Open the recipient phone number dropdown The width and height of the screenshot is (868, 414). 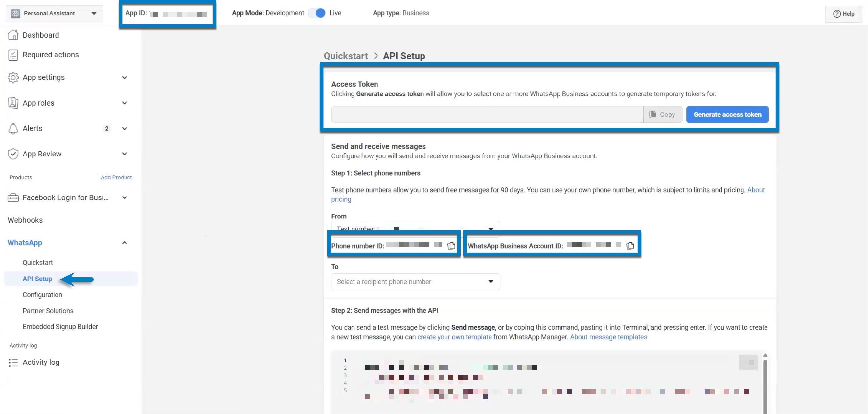tap(416, 282)
